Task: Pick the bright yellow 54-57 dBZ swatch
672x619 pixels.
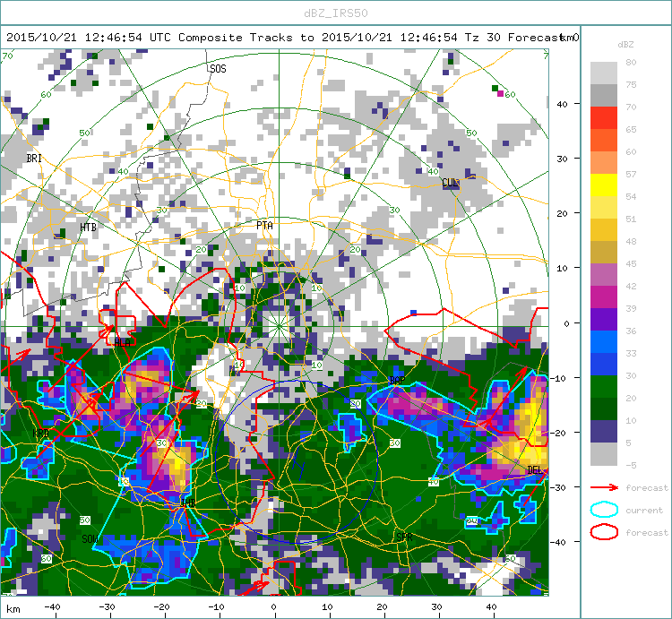Action: [x=604, y=185]
